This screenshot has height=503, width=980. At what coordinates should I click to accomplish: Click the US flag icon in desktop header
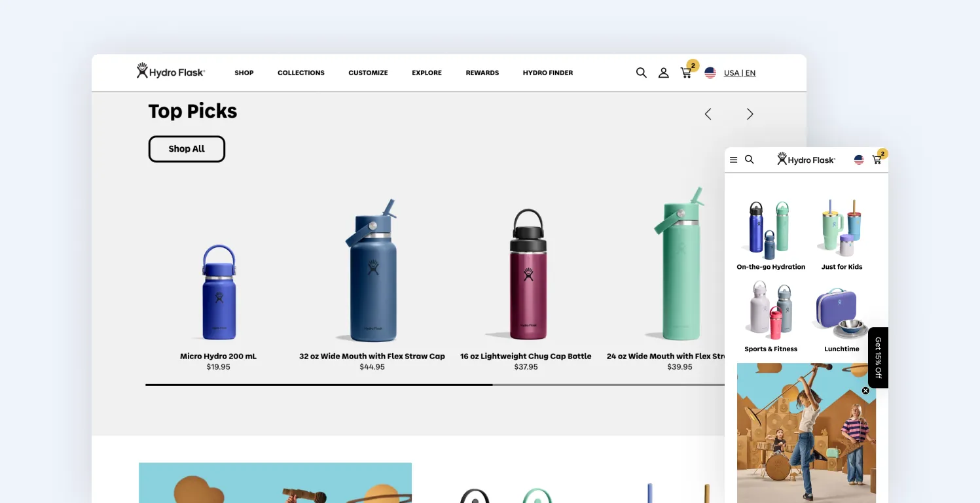(x=710, y=73)
